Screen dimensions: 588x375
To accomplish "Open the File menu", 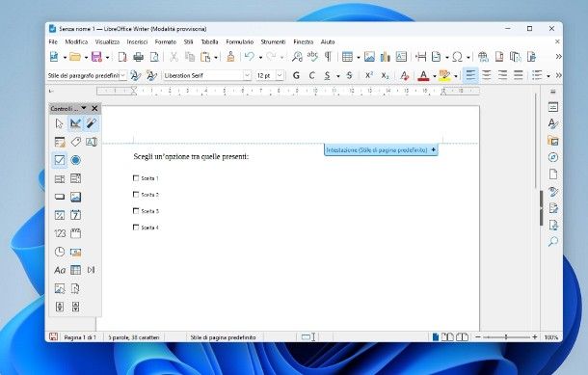I will pos(53,42).
